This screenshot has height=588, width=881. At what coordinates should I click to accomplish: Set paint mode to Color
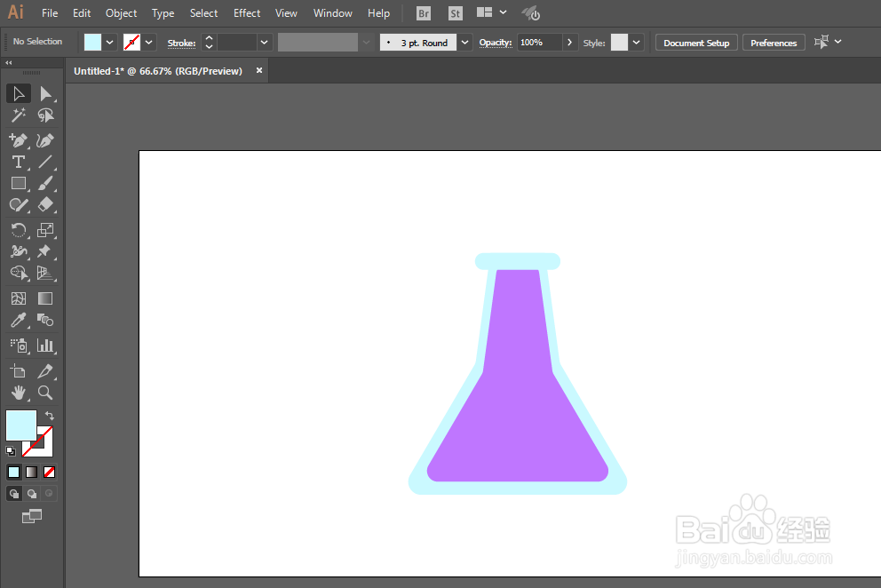click(14, 473)
